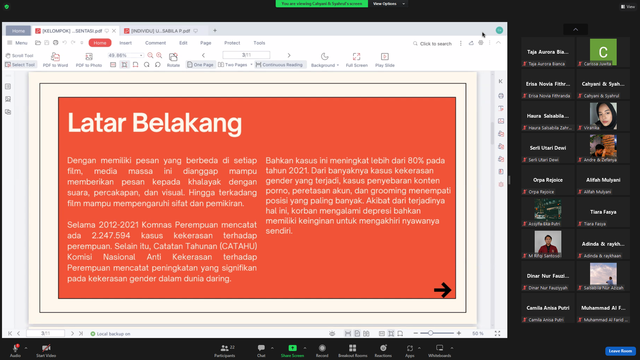This screenshot has width=640, height=360.
Task: Click the zoom out magnifier icon
Action: click(150, 56)
